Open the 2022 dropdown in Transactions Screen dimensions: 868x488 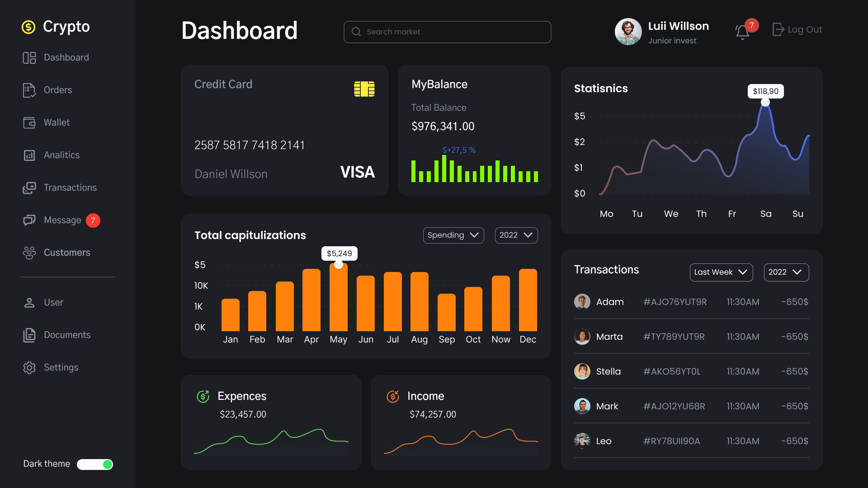pos(786,272)
